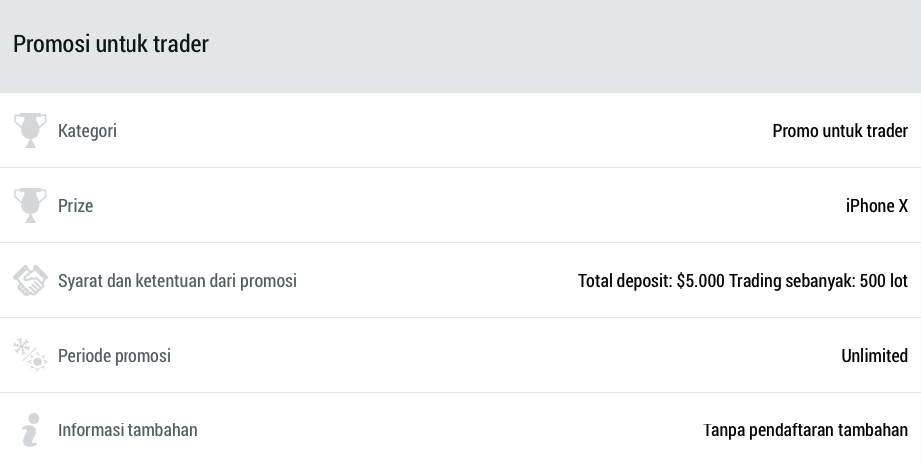This screenshot has width=921, height=465.
Task: Click the word 'Promosi' in the heading
Action: [x=51, y=44]
